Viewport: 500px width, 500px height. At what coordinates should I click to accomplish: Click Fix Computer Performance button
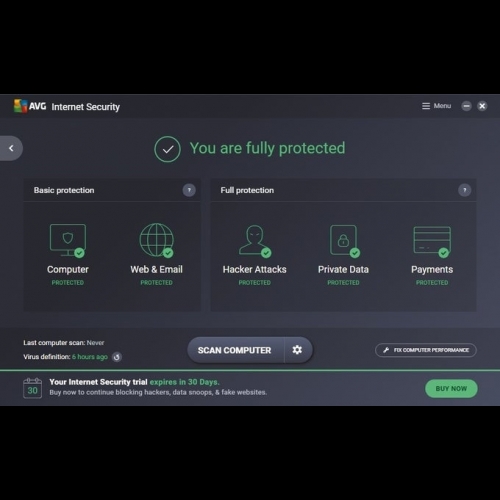click(x=426, y=350)
